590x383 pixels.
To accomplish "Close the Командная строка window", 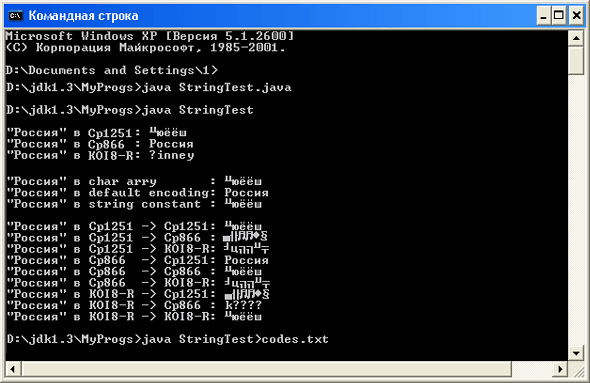I will (576, 16).
